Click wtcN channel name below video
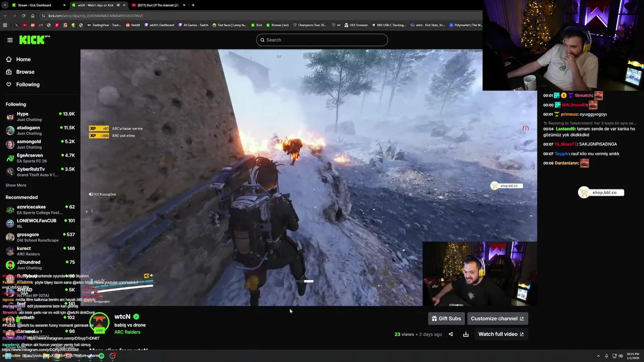 pos(122,317)
